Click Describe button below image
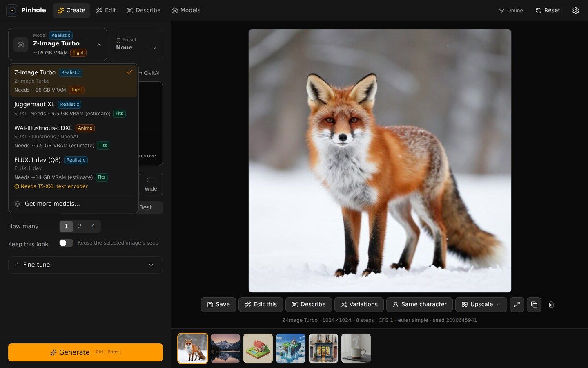The image size is (588, 368). coord(309,305)
